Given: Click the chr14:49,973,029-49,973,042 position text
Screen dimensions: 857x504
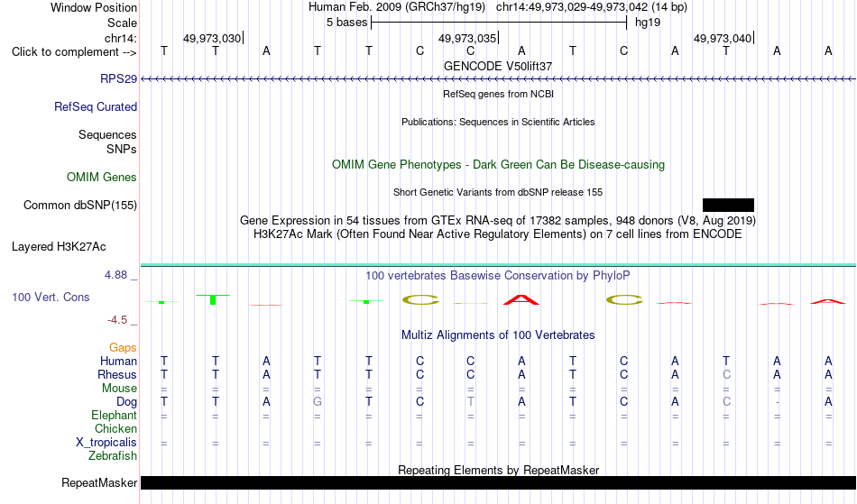Looking at the screenshot, I should (572, 7).
